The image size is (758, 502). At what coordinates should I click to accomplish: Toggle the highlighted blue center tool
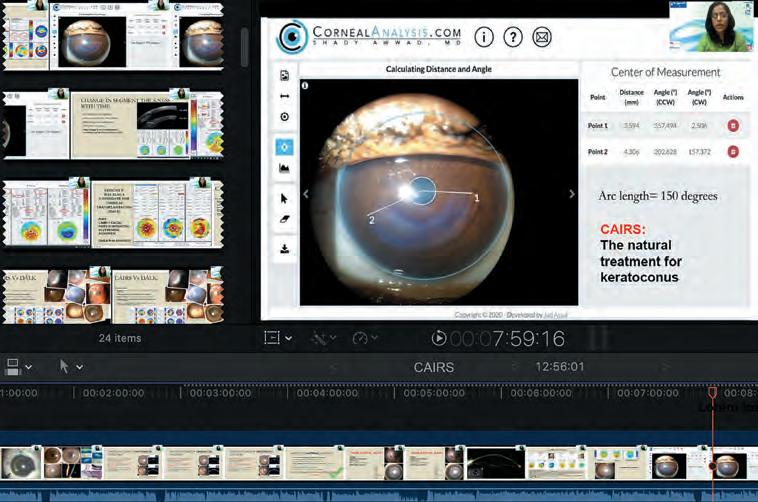pyautogui.click(x=284, y=147)
